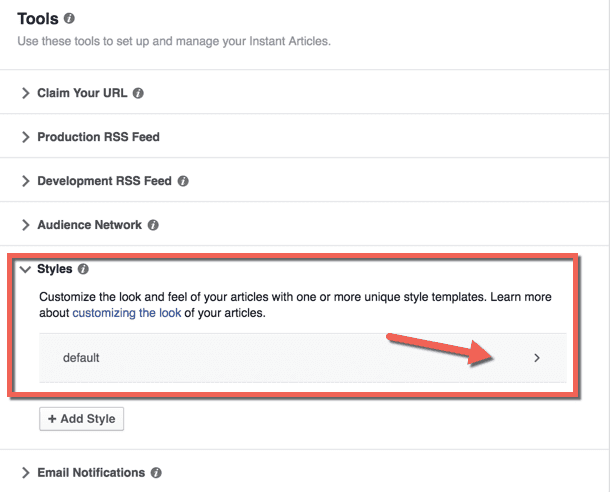Click the info icon next to Audience Network
Image resolution: width=610 pixels, height=492 pixels.
pos(153,225)
